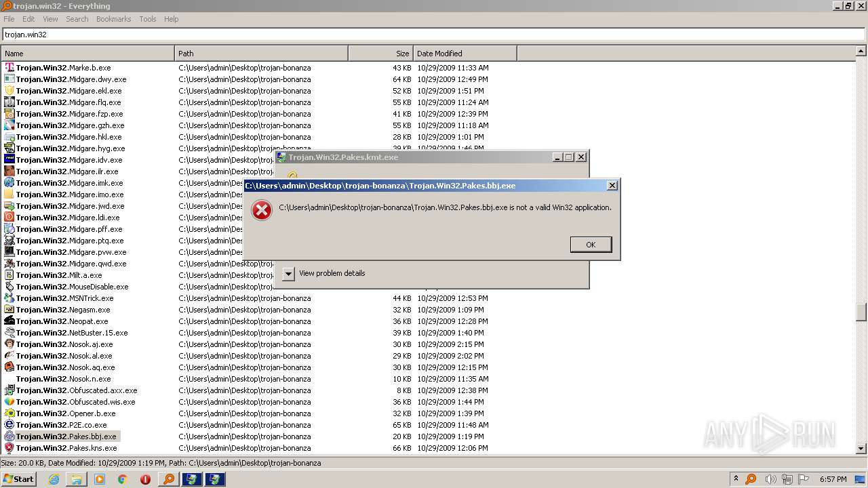Click the Trojan.Win32.Midgare.dwy.exe file icon
Viewport: 868px width, 488px height.
[x=9, y=79]
